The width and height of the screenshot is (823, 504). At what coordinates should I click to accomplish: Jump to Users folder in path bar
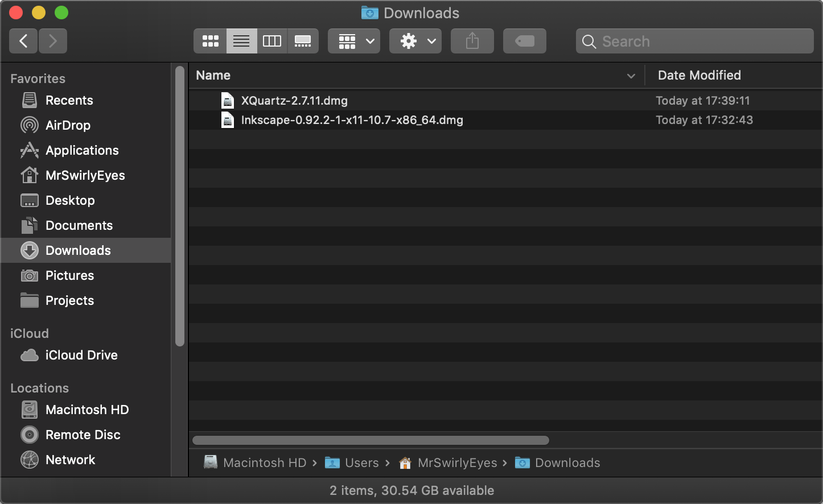coord(361,463)
